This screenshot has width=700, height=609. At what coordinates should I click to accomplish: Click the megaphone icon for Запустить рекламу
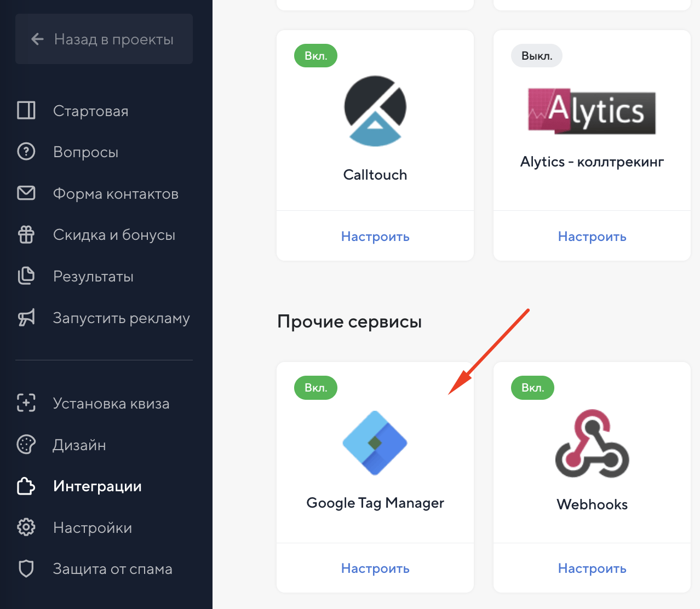pos(26,318)
